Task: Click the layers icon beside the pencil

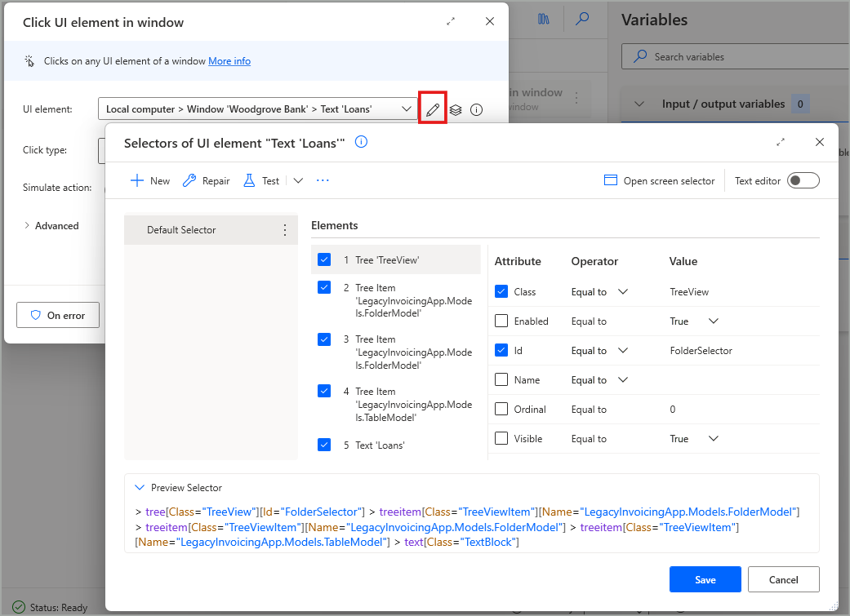Action: (455, 109)
